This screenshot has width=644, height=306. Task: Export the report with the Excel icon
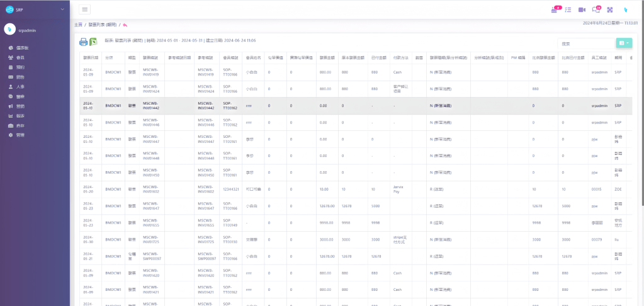click(x=93, y=42)
